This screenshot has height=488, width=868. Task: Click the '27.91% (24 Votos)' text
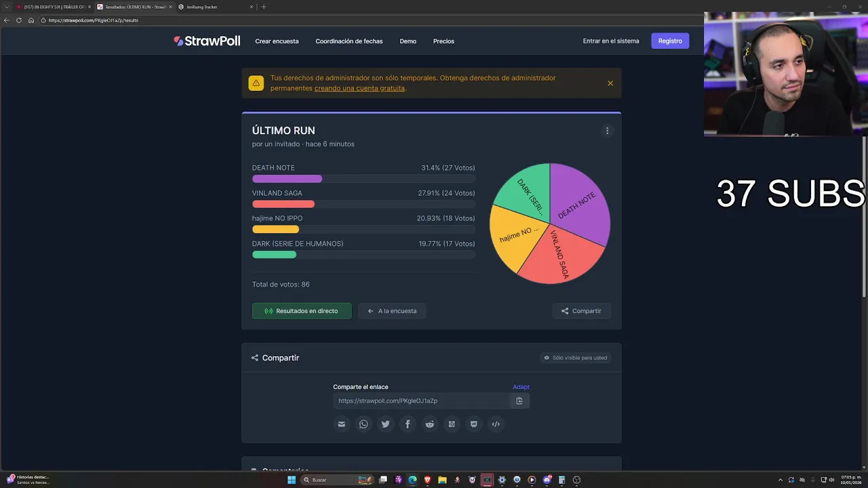tap(446, 193)
